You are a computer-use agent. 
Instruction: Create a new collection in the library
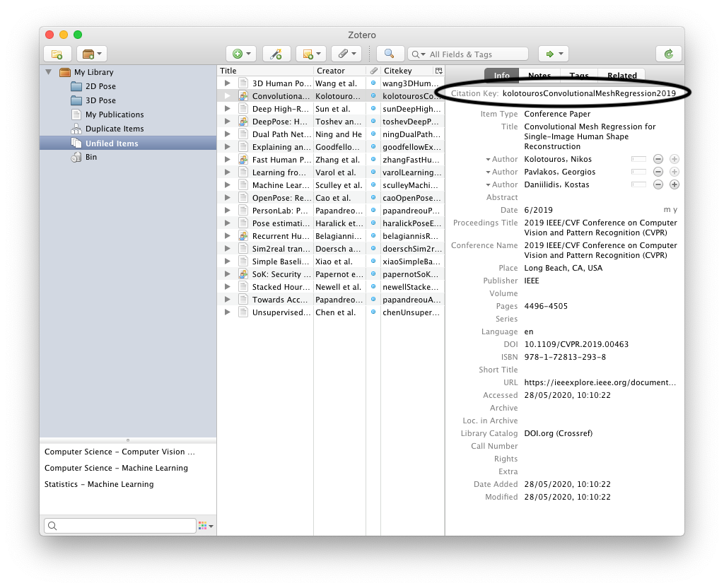[57, 54]
